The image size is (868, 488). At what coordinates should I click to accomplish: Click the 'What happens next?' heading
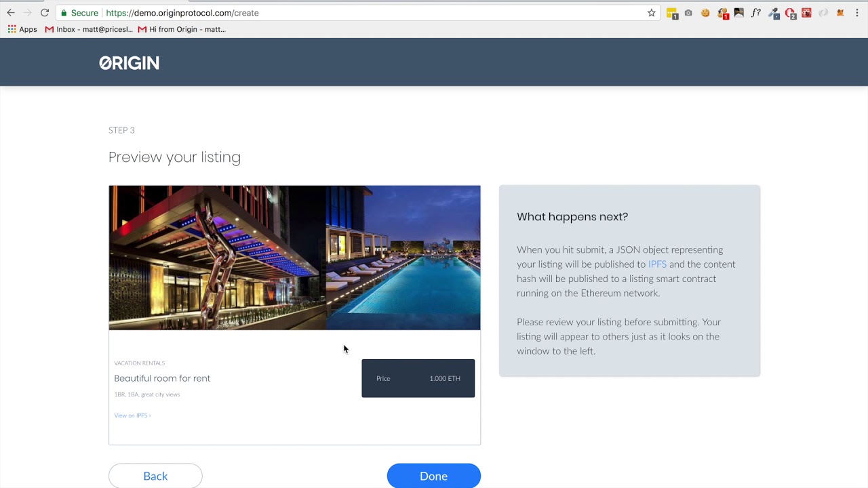(x=572, y=217)
